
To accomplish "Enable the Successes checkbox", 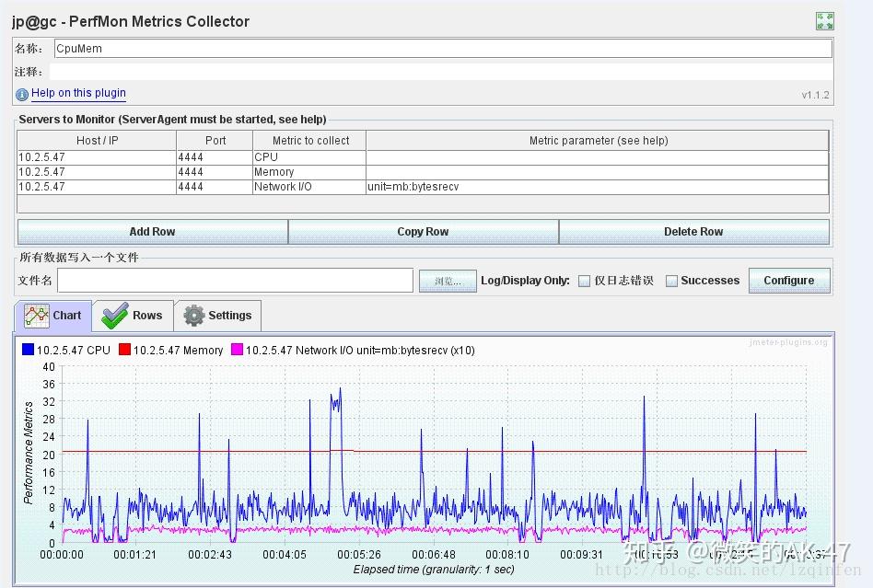I will click(x=672, y=281).
